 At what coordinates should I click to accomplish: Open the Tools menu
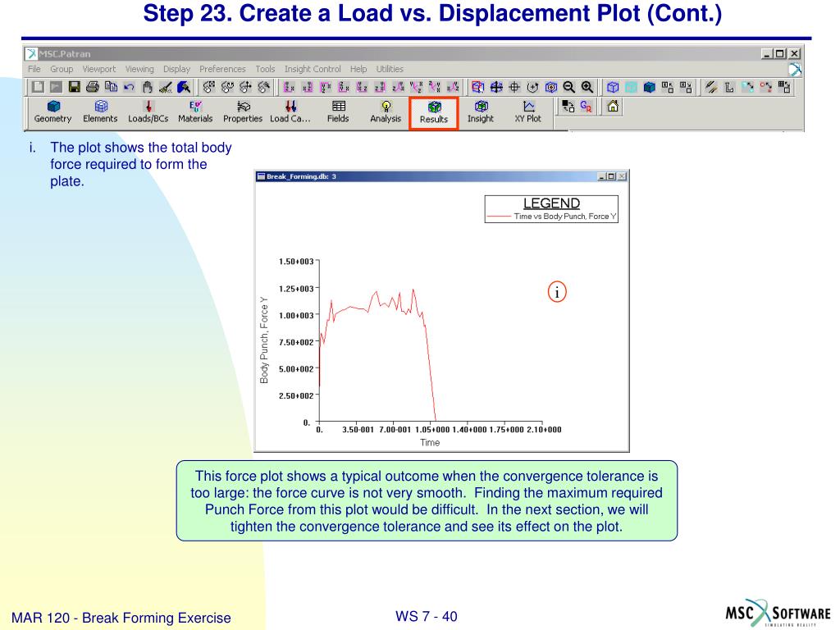point(265,69)
